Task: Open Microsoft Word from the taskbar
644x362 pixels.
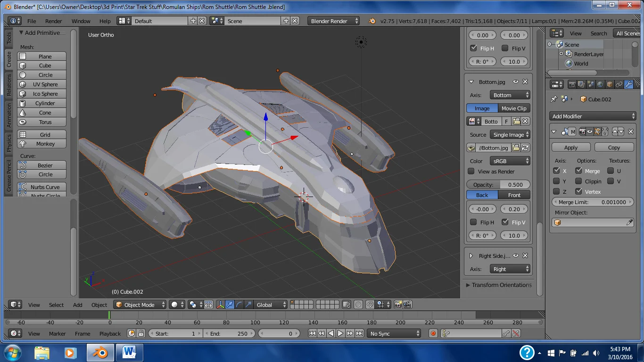Action: [129, 353]
